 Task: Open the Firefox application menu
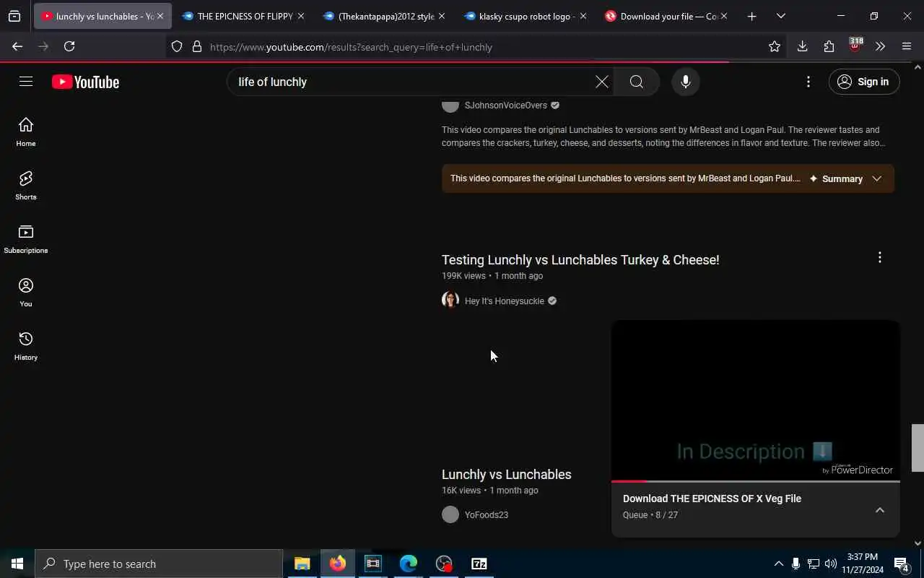(907, 46)
